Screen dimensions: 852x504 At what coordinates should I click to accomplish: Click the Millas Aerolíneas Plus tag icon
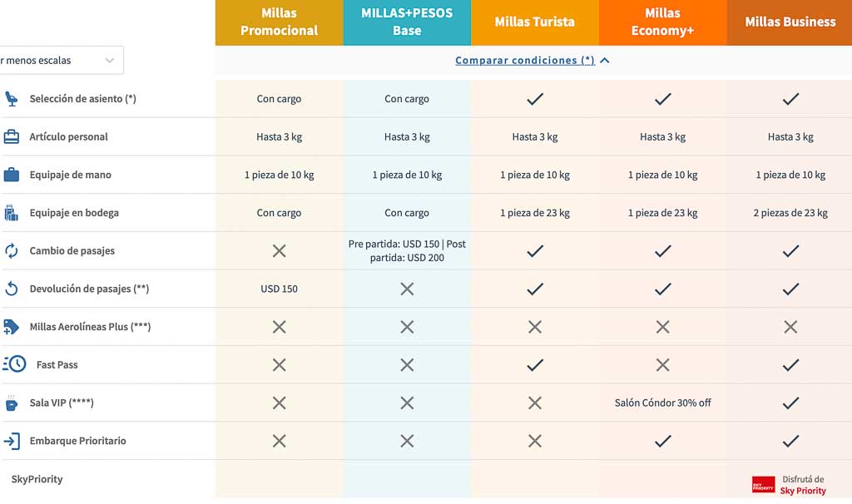click(12, 326)
